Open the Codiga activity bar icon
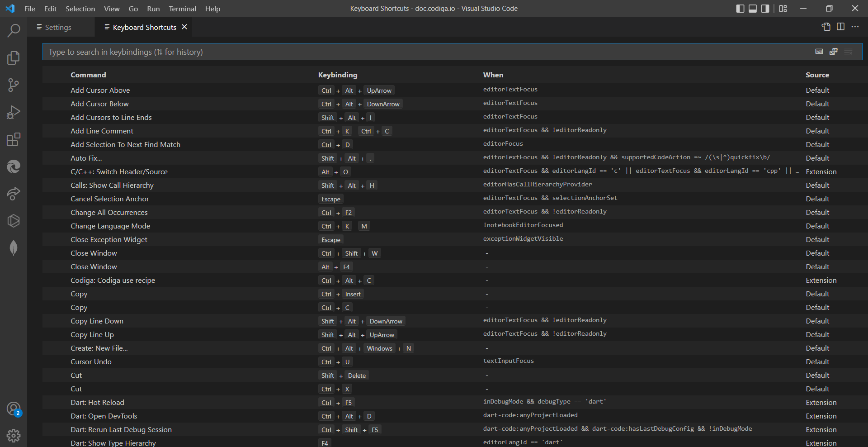Screen dimensions: 868x447 click(14, 221)
